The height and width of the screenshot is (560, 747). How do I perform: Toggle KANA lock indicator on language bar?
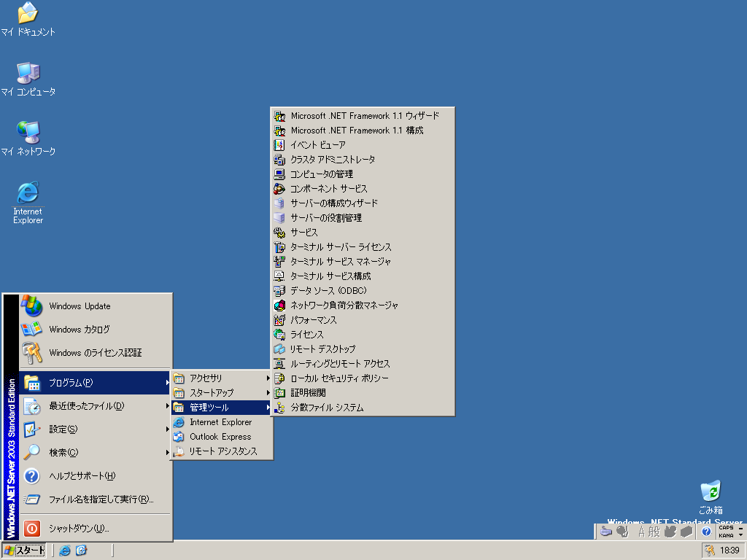726,535
